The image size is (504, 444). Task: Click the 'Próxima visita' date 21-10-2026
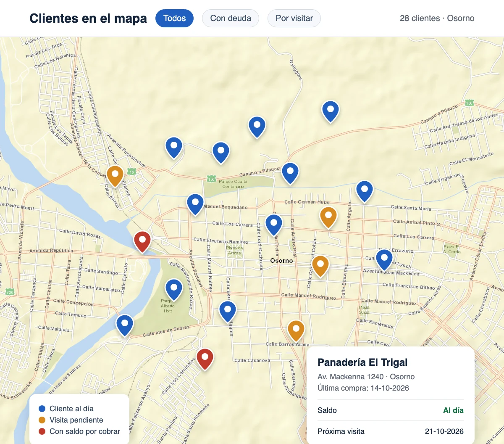(444, 431)
